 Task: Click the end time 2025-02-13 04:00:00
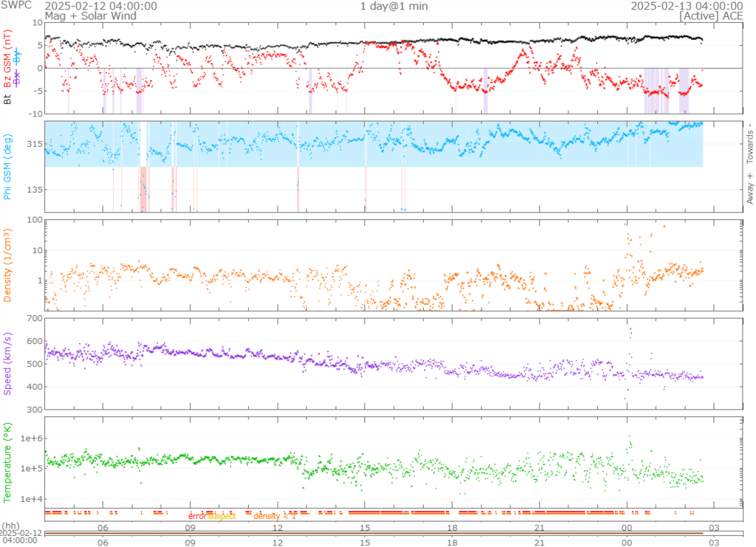coord(686,6)
